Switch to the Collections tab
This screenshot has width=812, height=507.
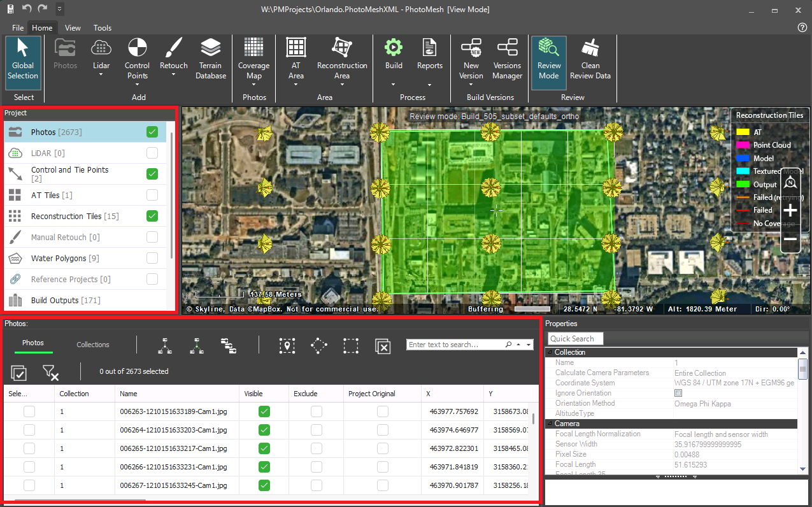[93, 345]
